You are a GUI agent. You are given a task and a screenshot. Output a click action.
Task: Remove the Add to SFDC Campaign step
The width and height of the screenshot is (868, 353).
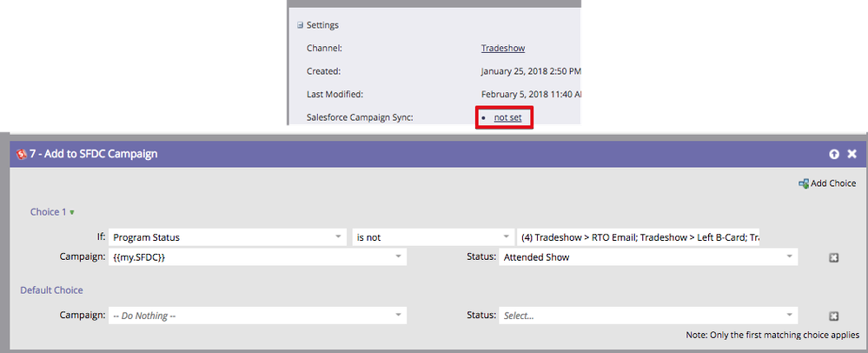[852, 154]
